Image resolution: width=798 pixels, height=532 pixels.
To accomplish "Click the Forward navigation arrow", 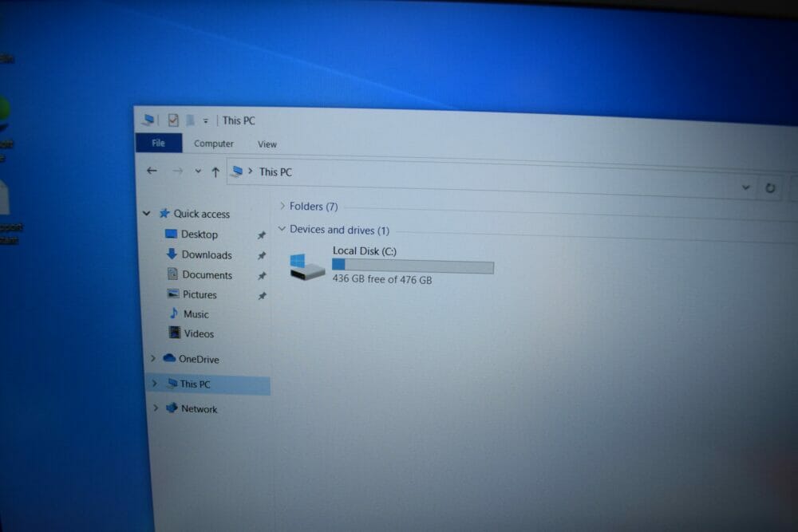I will 177,171.
